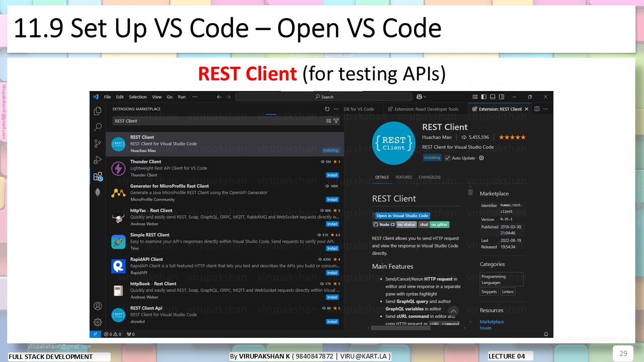
Task: Open the File menu
Action: 107,97
